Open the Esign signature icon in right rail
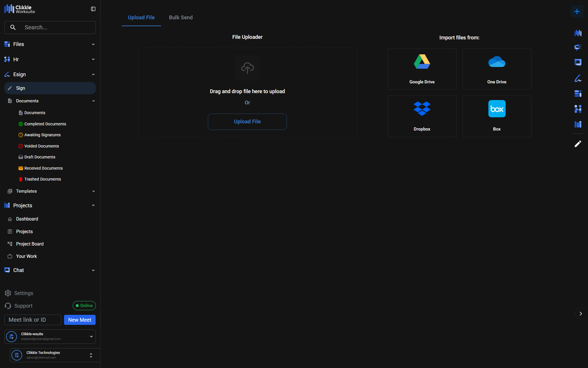Screen dimensions: 588x368 point(578,78)
